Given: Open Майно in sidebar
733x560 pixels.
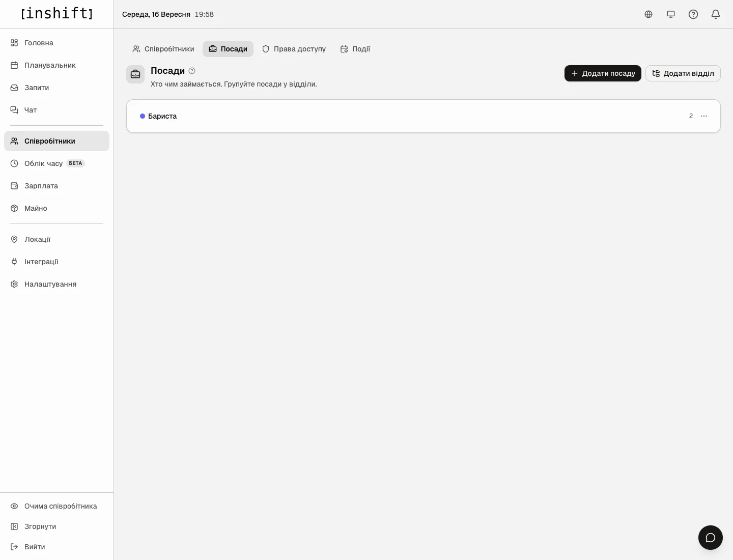Looking at the screenshot, I should [x=57, y=208].
